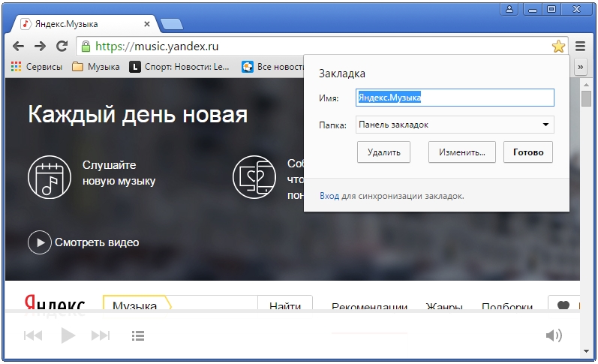Open the player queue list icon
This screenshot has width=598, height=364.
pos(137,335)
